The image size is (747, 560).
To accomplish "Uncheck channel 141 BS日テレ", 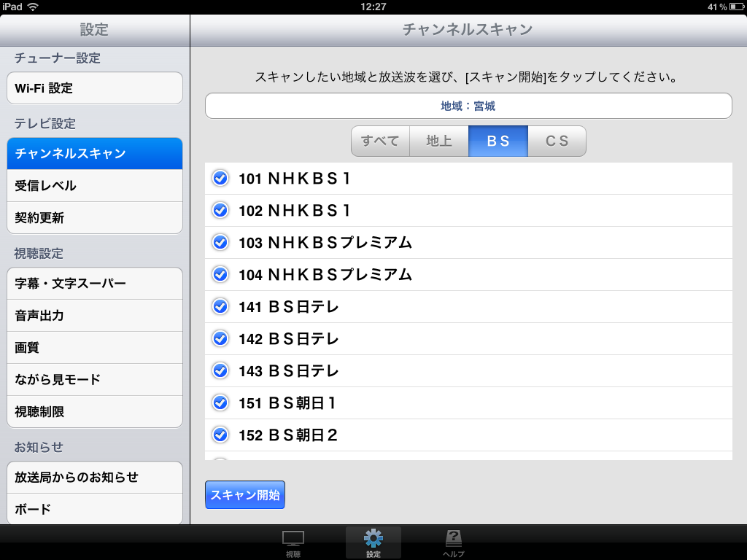I will (220, 306).
